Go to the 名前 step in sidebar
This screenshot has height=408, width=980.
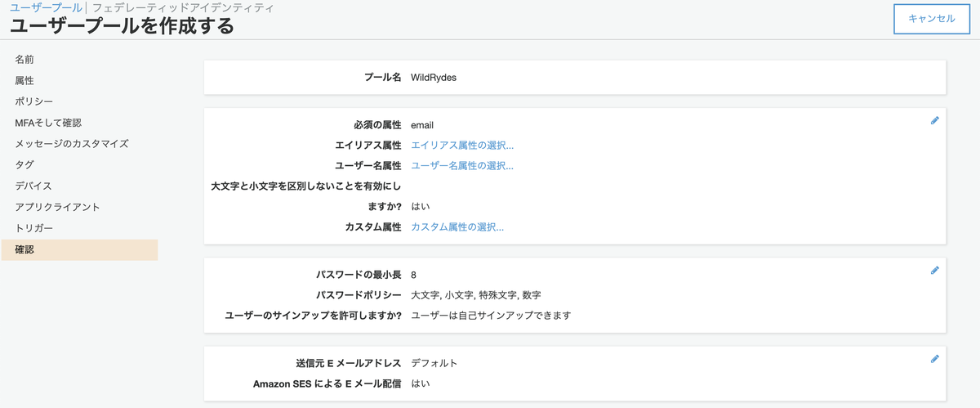click(x=24, y=60)
